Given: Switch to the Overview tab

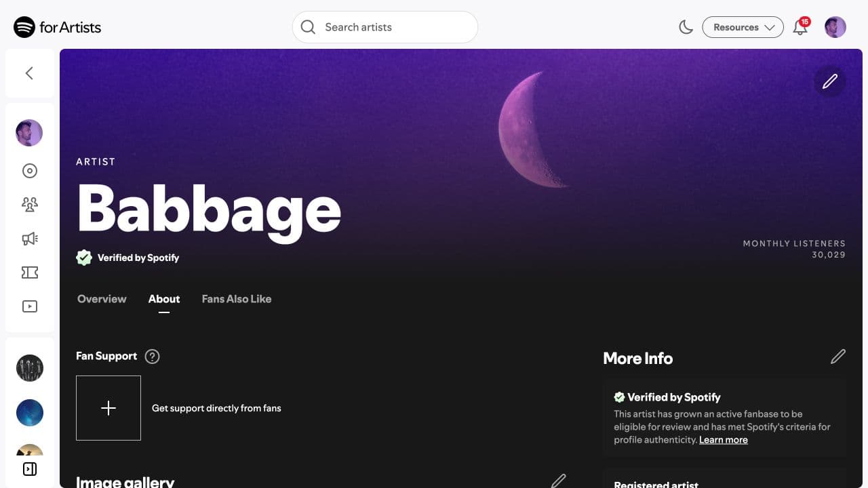Looking at the screenshot, I should 102,299.
